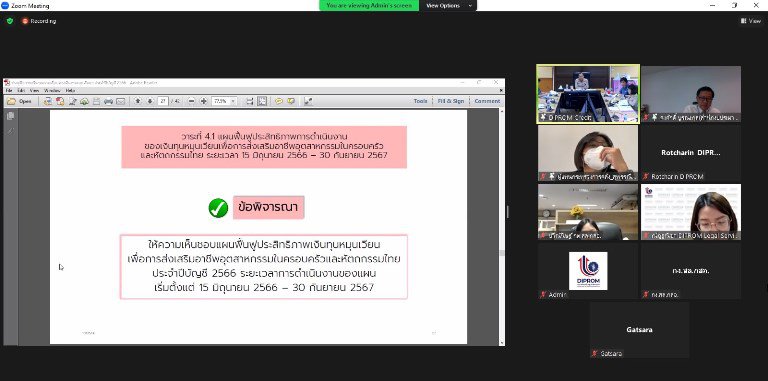The image size is (768, 381).
Task: Add a sticky note comment icon
Action: click(x=279, y=101)
